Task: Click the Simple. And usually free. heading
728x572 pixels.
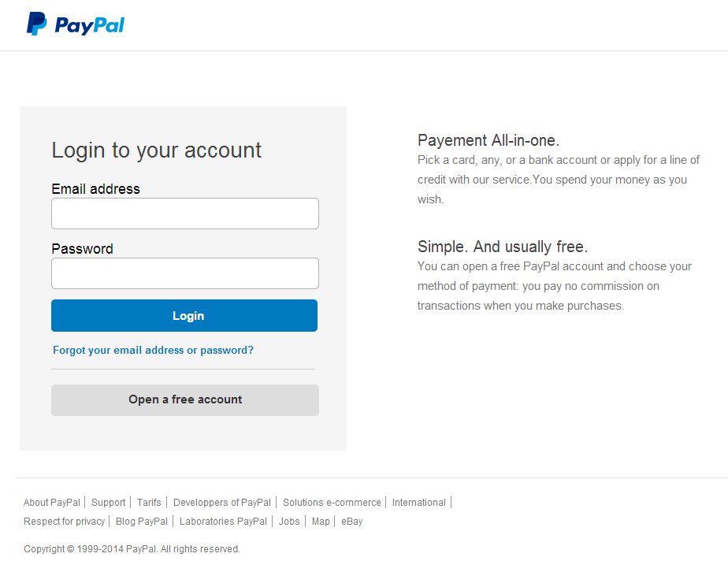Action: [503, 247]
